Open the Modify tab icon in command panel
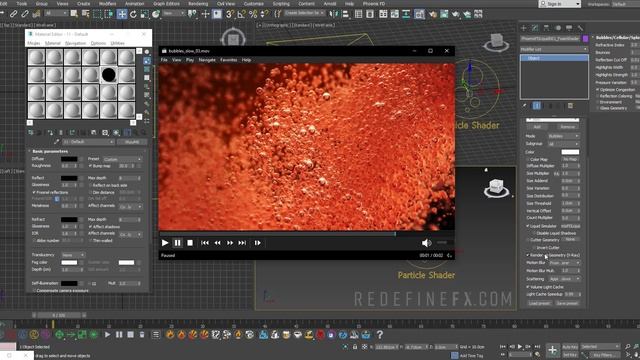 tap(535, 28)
